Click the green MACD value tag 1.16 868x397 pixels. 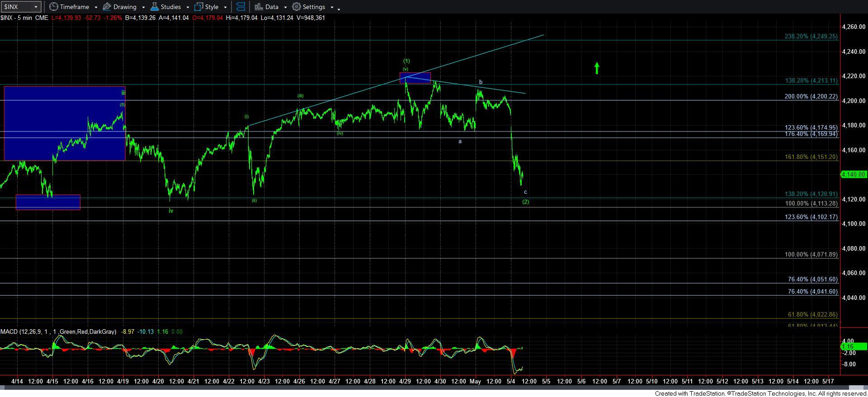pyautogui.click(x=853, y=346)
